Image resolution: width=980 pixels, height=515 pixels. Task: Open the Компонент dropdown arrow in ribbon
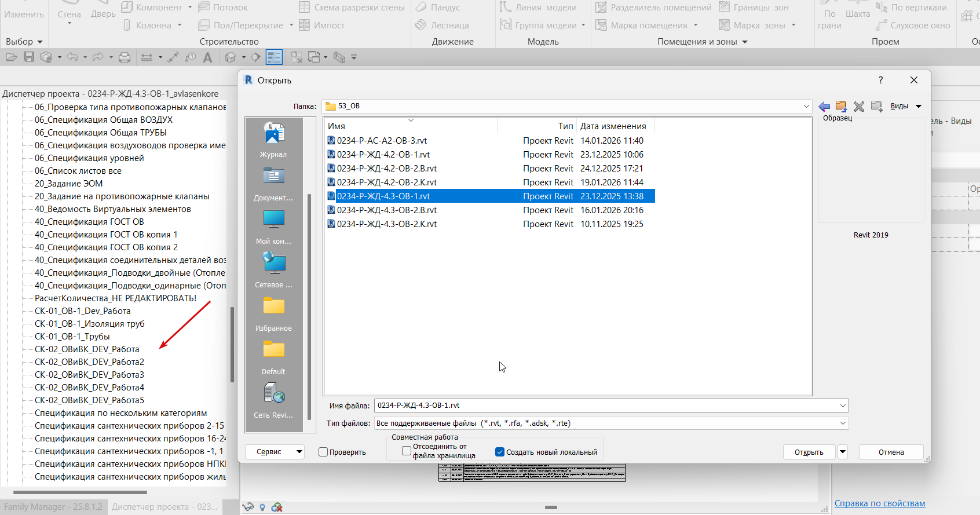[190, 8]
